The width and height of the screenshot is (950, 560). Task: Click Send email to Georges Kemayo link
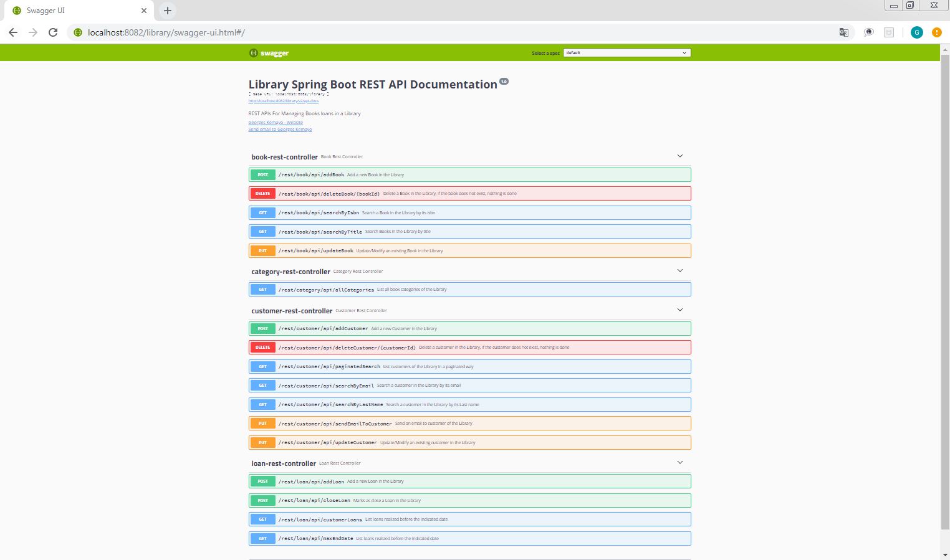280,130
